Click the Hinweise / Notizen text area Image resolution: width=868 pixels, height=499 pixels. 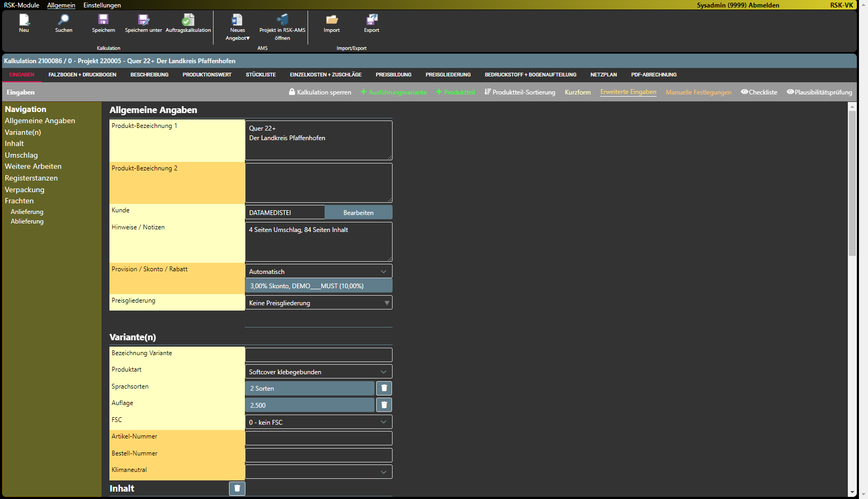(x=319, y=242)
